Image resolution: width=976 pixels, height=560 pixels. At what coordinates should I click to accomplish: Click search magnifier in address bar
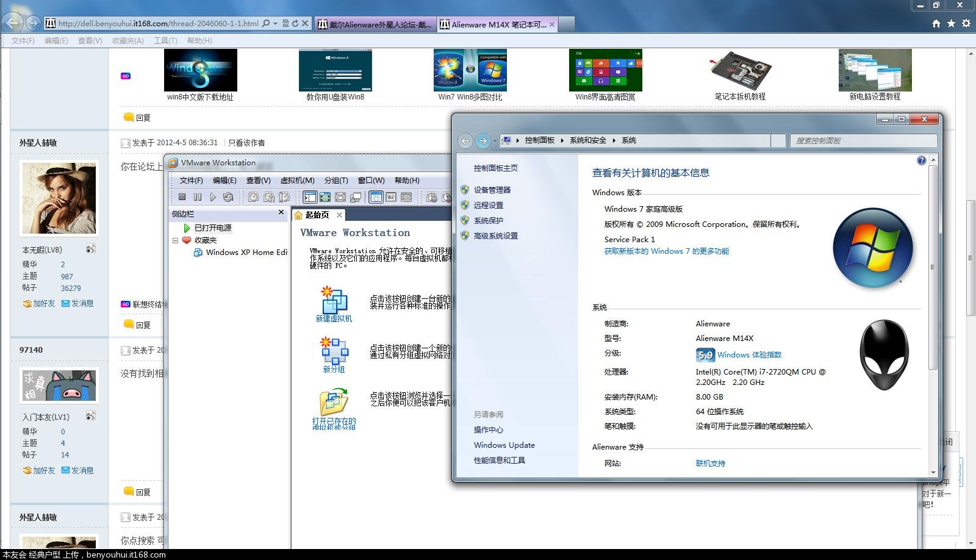coord(265,24)
